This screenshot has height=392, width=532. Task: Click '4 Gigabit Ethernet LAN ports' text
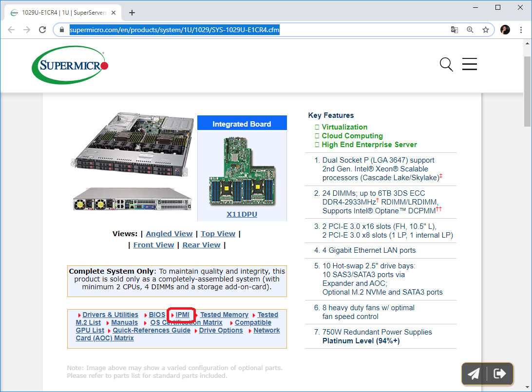[x=369, y=250]
